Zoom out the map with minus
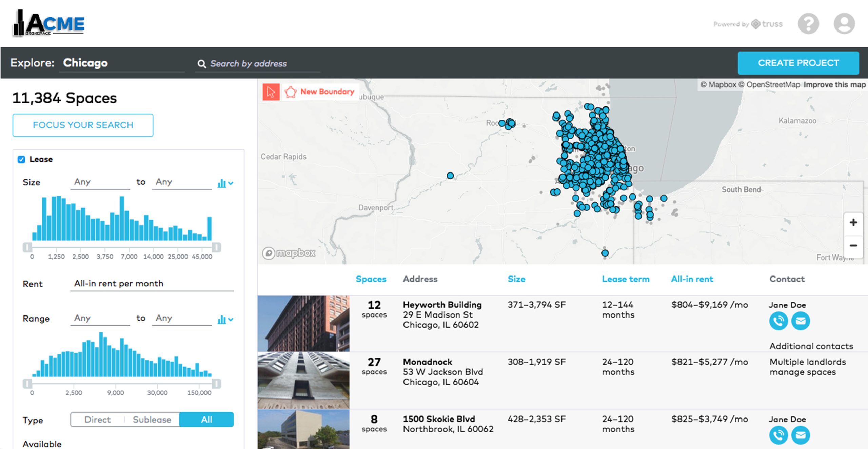This screenshot has width=868, height=449. 853,245
